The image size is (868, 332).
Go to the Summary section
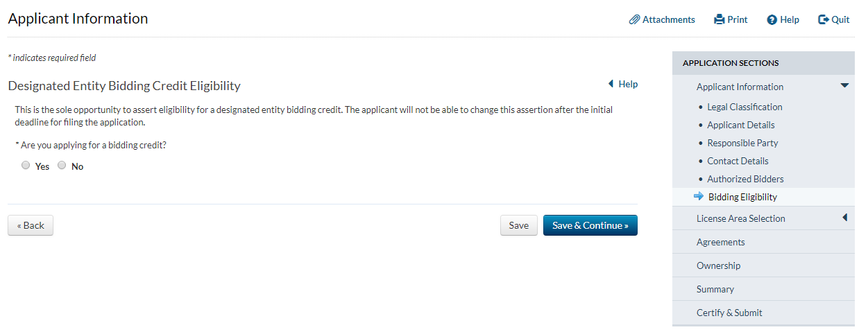click(715, 289)
